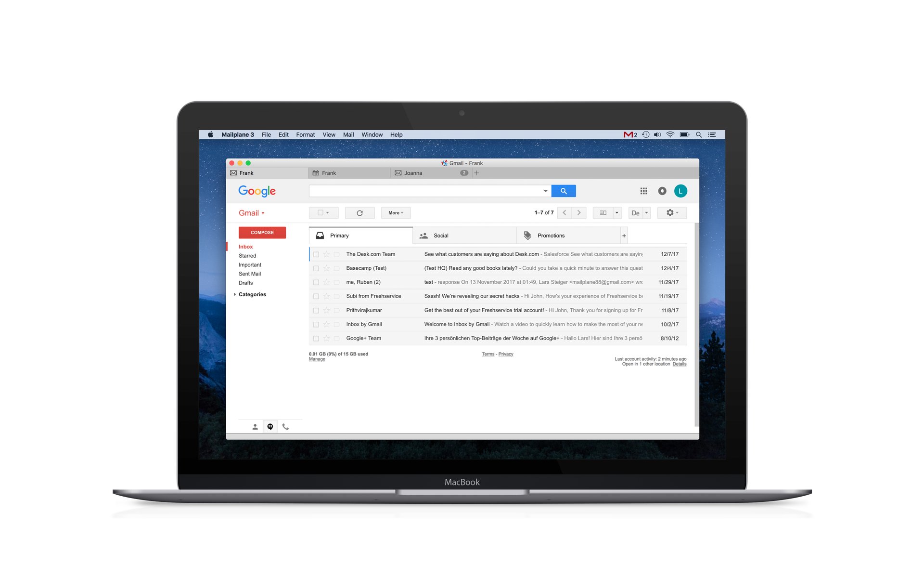The height and width of the screenshot is (578, 924).
Task: Click the list/compact view toggle icon
Action: coord(603,212)
